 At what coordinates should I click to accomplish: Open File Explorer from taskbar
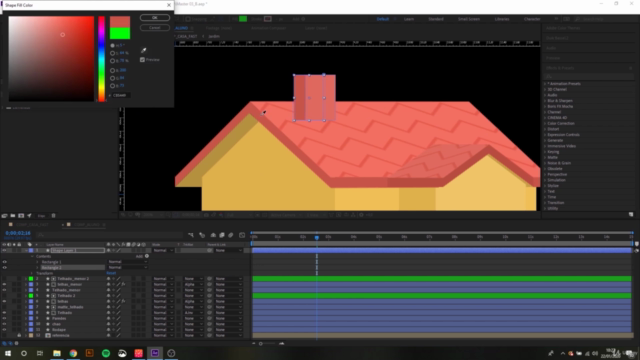57,353
